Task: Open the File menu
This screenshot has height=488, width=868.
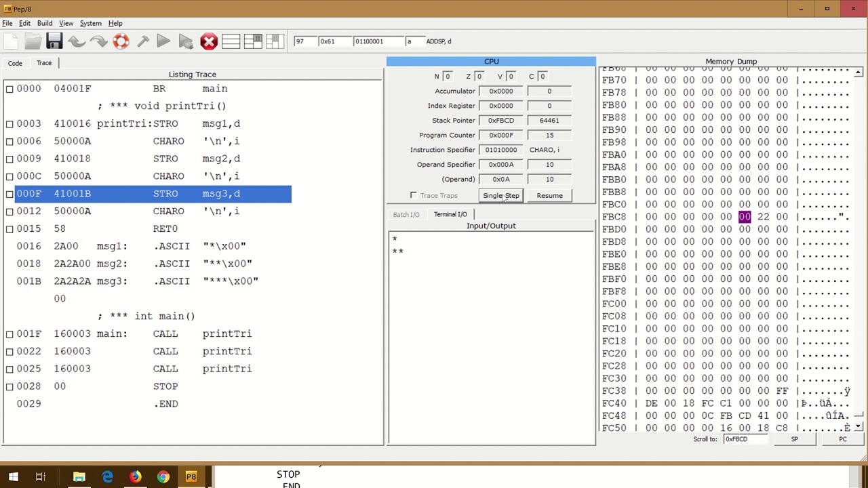Action: tap(7, 23)
